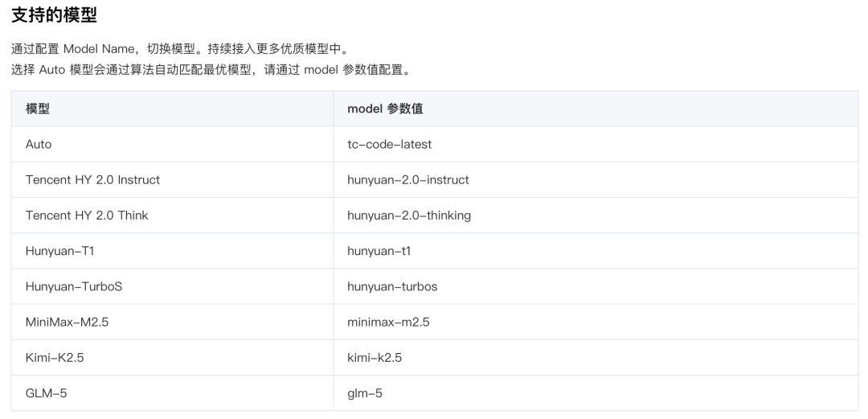Click the lowercase glm-5 parameter value
This screenshot has height=419, width=868.
tap(363, 393)
